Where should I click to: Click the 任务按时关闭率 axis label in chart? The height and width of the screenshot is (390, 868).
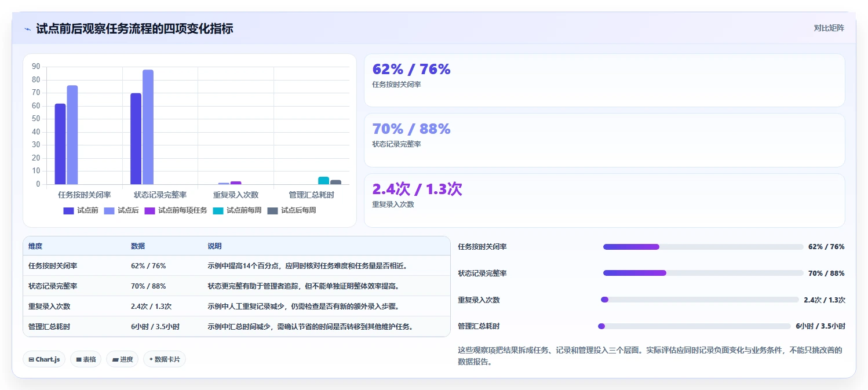point(85,195)
